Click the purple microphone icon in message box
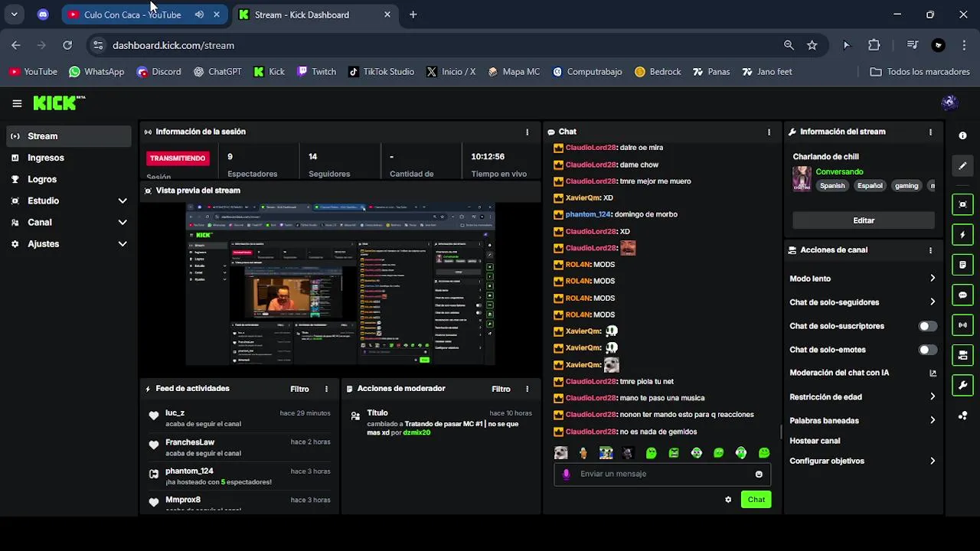 567,474
